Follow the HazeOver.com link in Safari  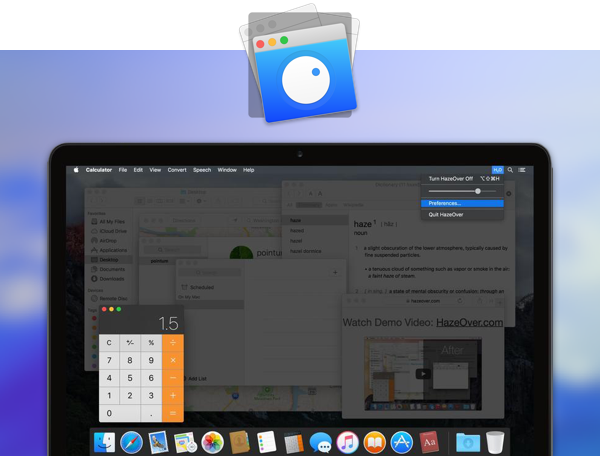point(470,322)
